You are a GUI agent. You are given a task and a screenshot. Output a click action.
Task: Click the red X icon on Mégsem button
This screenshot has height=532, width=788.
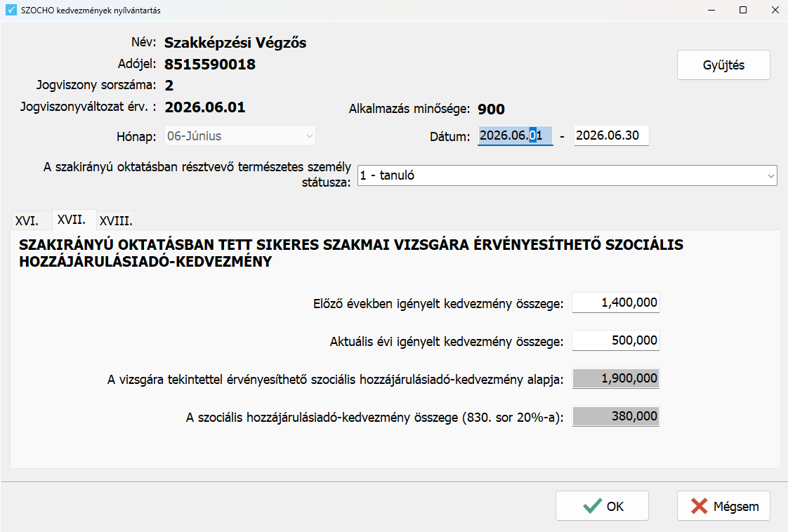[701, 505]
